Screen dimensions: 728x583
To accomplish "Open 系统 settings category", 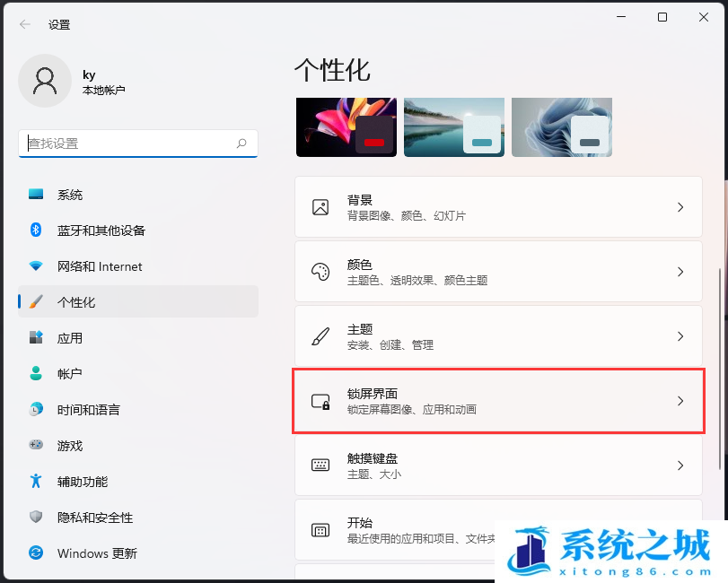I will (138, 195).
